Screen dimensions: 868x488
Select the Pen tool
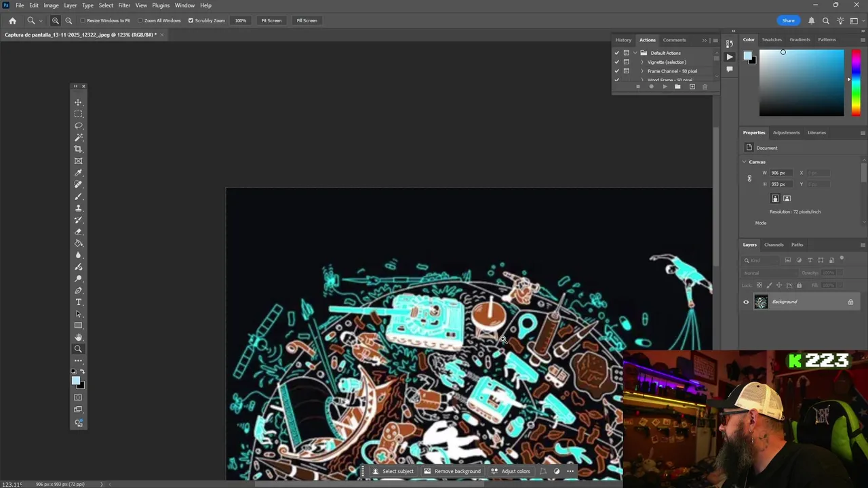pos(78,290)
